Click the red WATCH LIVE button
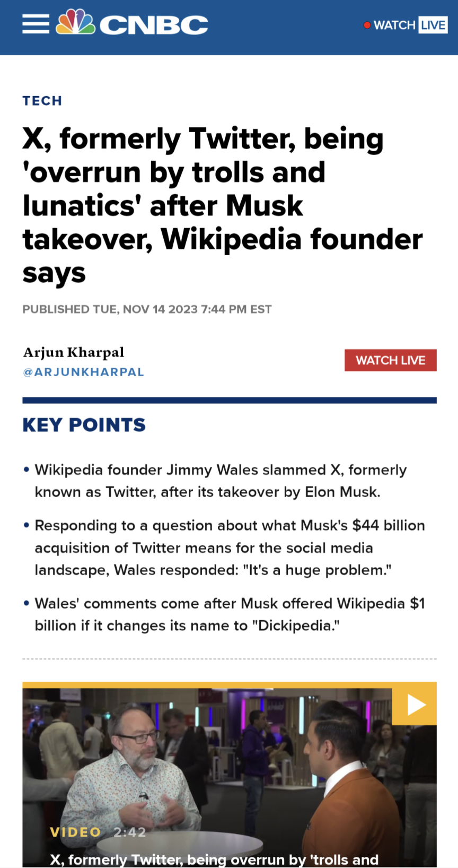 click(391, 360)
